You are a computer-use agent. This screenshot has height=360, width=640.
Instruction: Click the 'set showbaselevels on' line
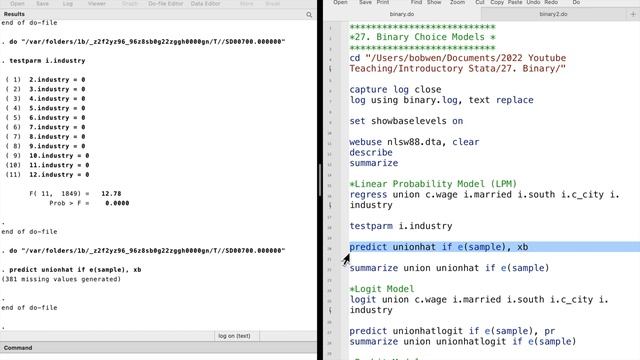[x=406, y=121]
